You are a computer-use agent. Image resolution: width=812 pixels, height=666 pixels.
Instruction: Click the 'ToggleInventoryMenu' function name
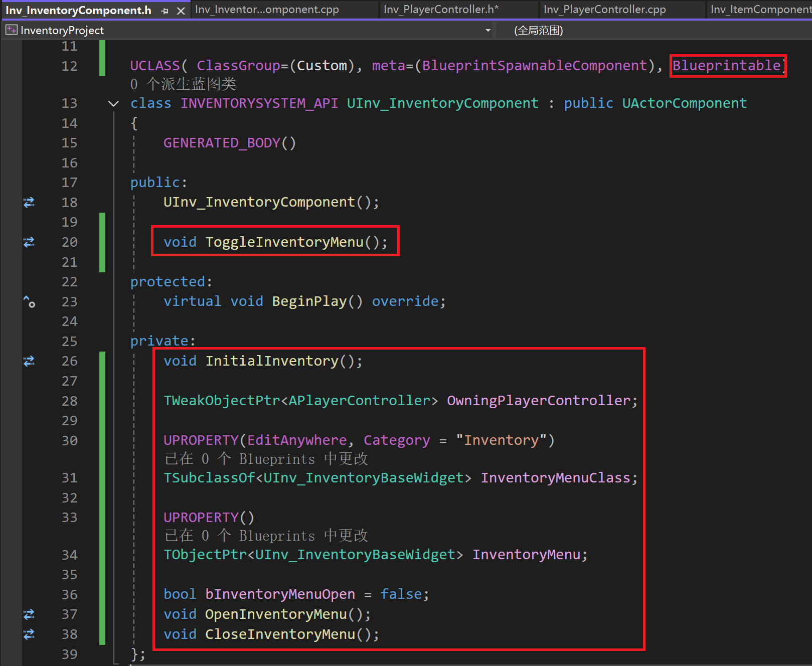pyautogui.click(x=284, y=242)
